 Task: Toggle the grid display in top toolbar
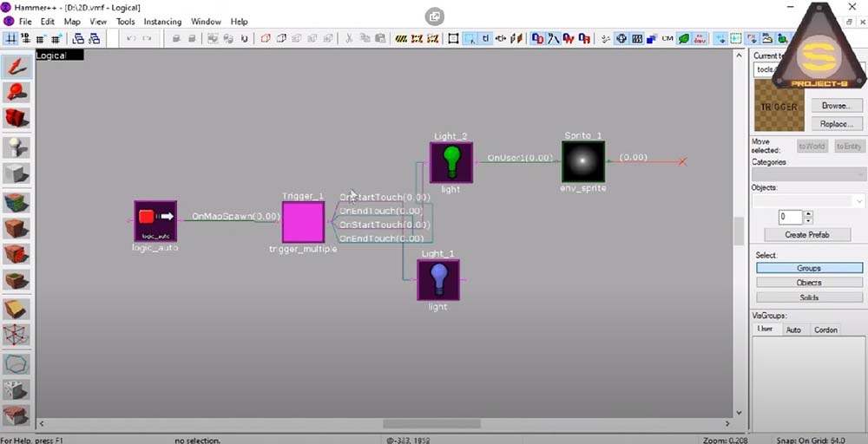tap(10, 38)
